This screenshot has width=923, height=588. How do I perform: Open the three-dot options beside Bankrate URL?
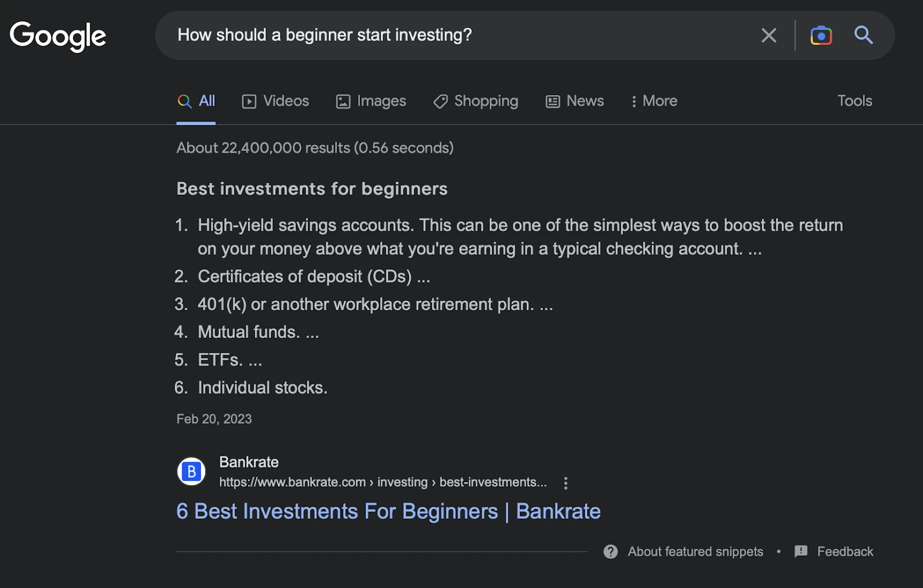[x=565, y=483]
